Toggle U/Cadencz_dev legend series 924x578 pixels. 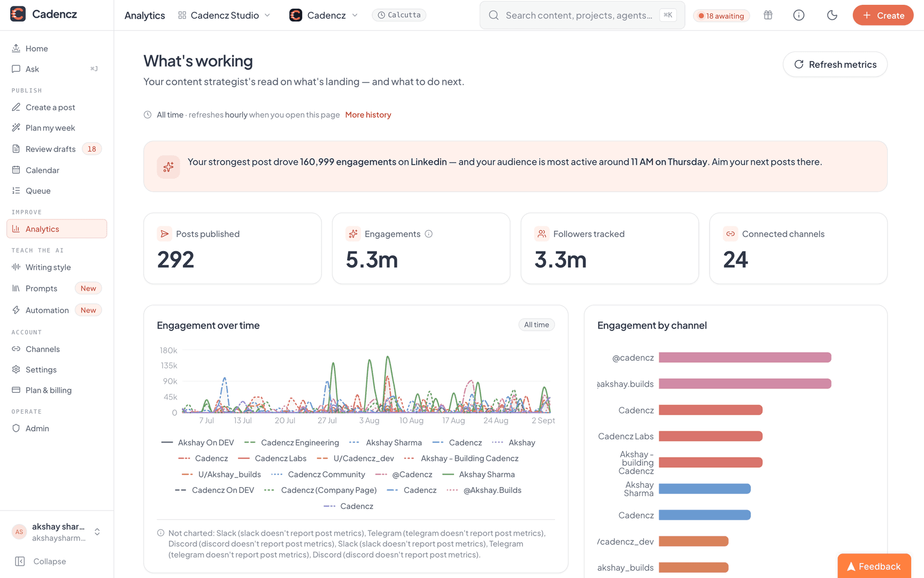tap(355, 458)
